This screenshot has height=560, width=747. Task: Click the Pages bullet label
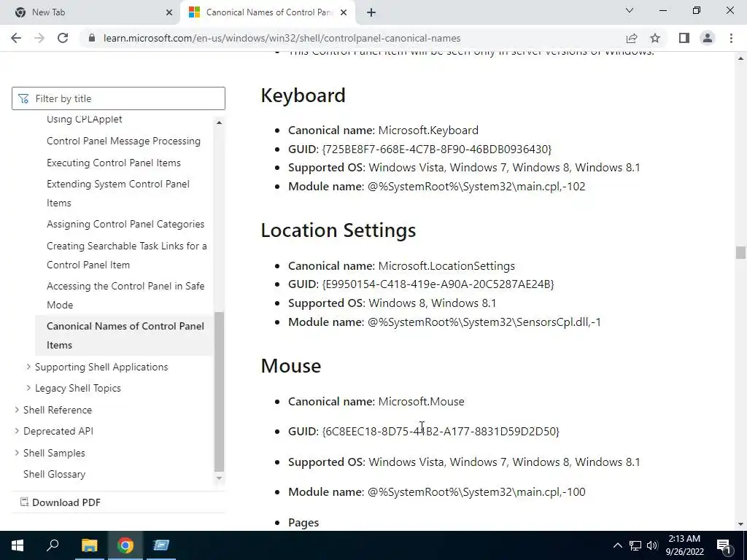(303, 523)
